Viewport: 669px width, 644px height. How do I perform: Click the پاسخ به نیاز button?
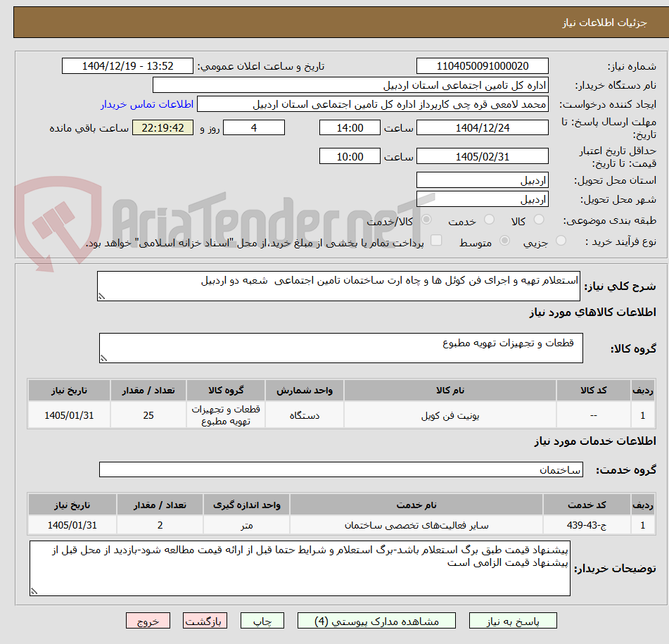point(513,621)
